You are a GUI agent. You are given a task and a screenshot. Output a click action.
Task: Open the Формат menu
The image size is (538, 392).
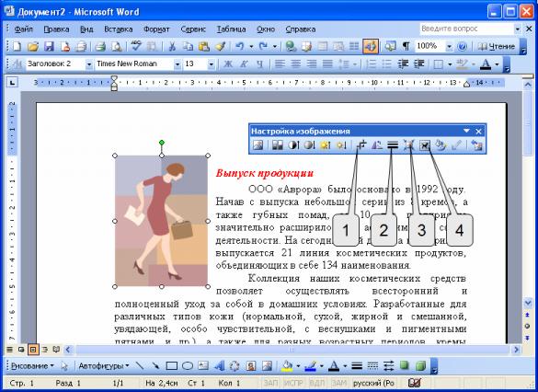(156, 29)
